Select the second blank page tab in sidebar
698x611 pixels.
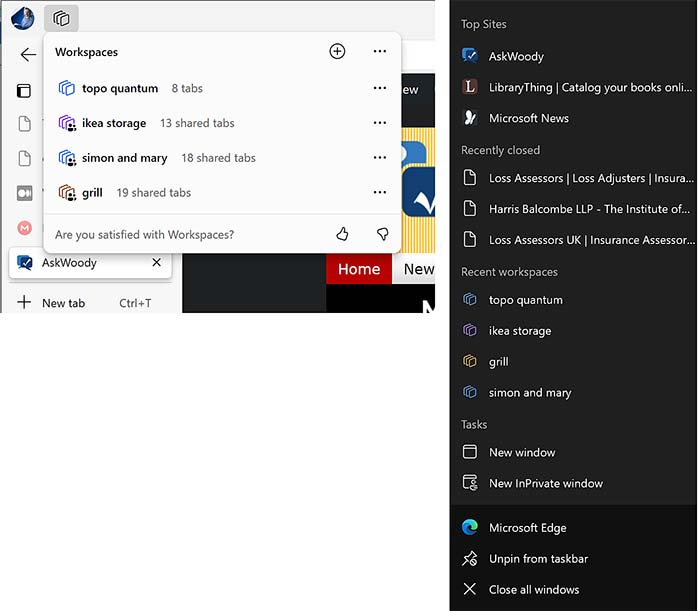click(x=24, y=158)
